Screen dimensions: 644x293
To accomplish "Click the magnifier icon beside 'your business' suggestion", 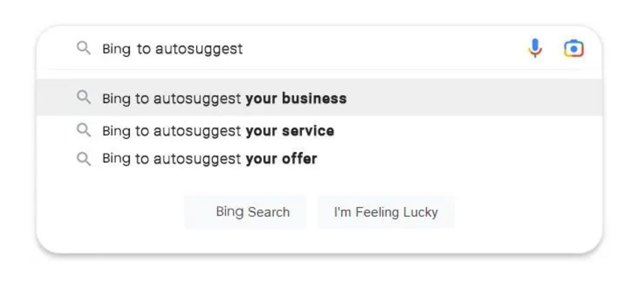I will [84, 98].
